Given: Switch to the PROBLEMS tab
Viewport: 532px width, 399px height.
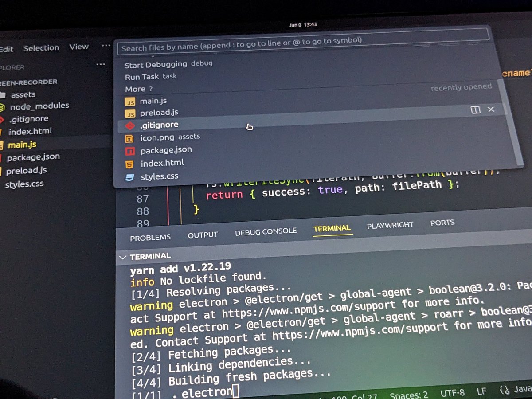Looking at the screenshot, I should (150, 238).
